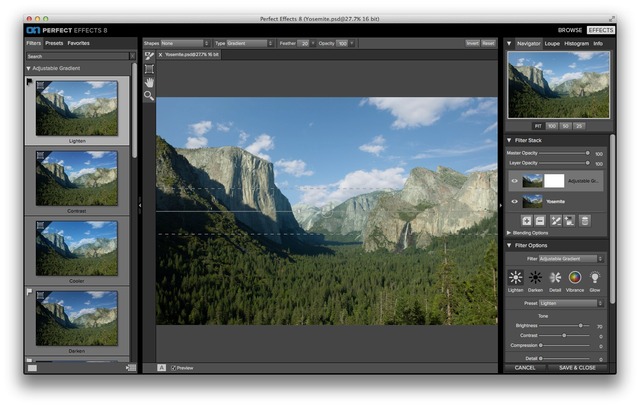Choose the Glow lightbulb icon

point(595,278)
